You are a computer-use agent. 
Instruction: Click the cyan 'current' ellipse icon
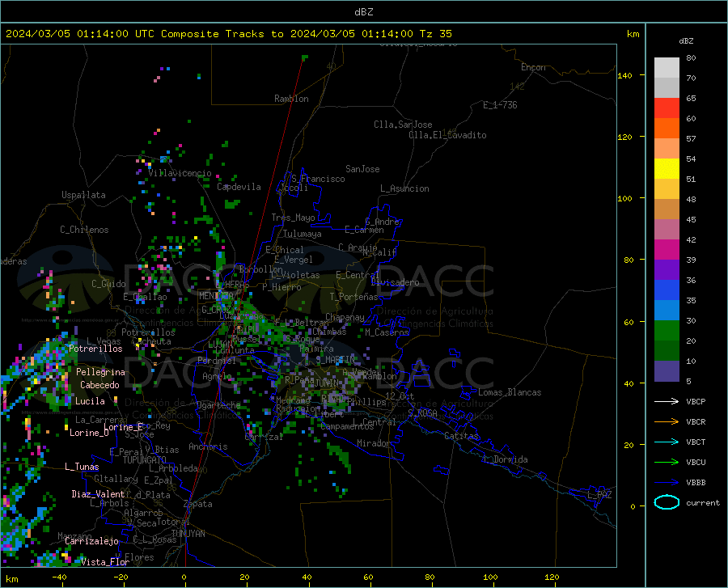point(667,502)
